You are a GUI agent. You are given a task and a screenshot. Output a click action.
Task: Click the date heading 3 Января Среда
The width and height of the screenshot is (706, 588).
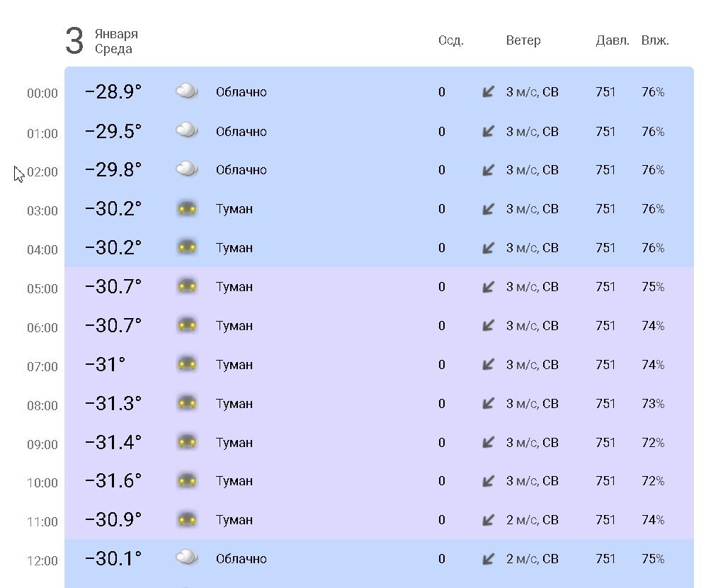click(x=102, y=41)
